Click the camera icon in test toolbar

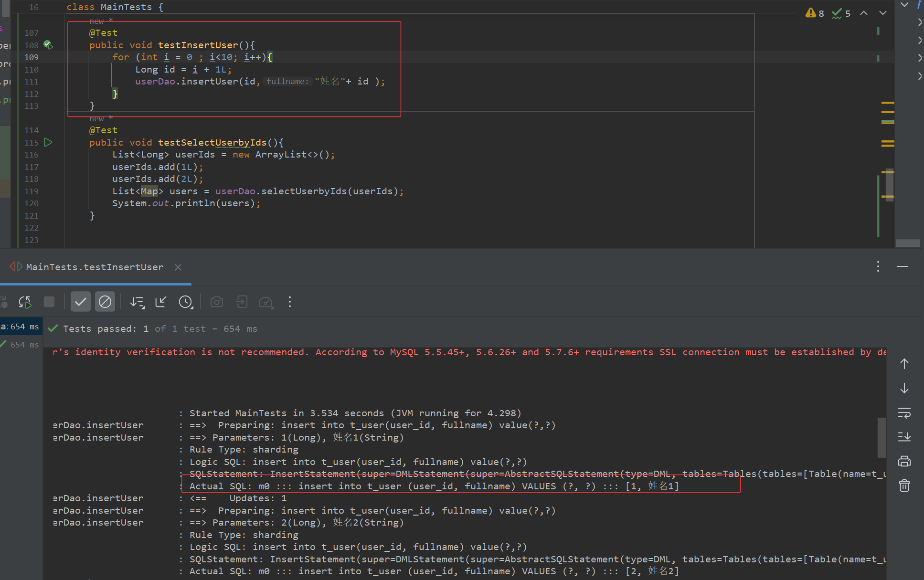(217, 302)
